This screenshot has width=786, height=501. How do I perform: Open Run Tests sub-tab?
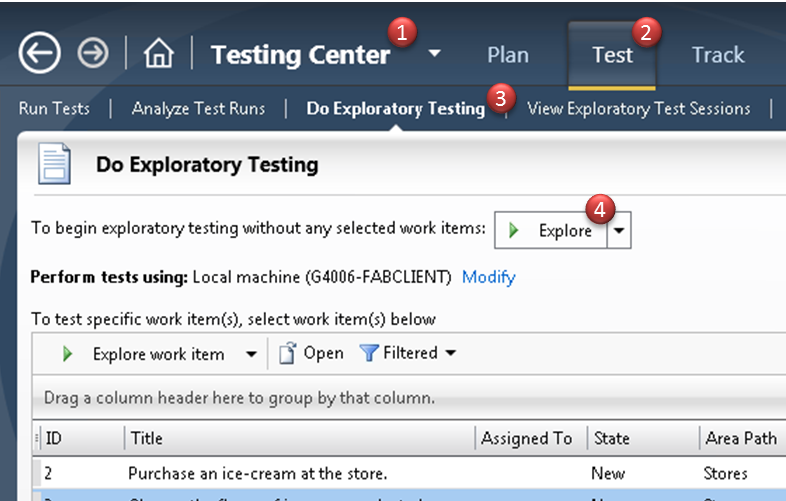[54, 108]
